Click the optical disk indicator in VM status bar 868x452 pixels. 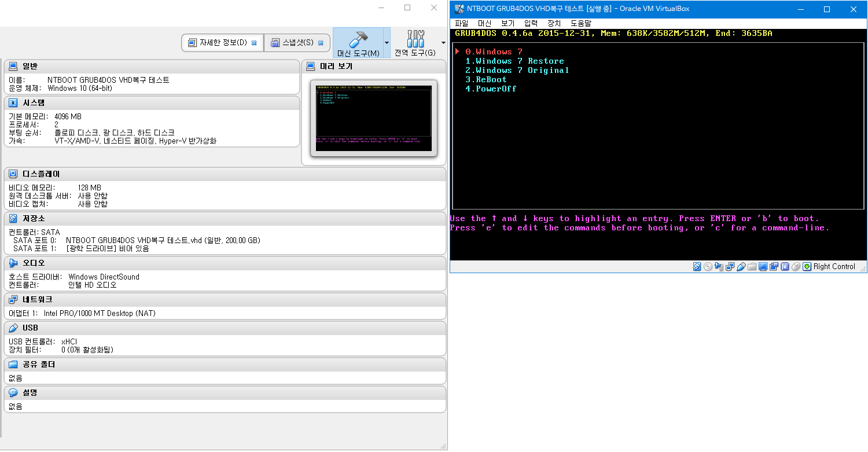(x=708, y=266)
